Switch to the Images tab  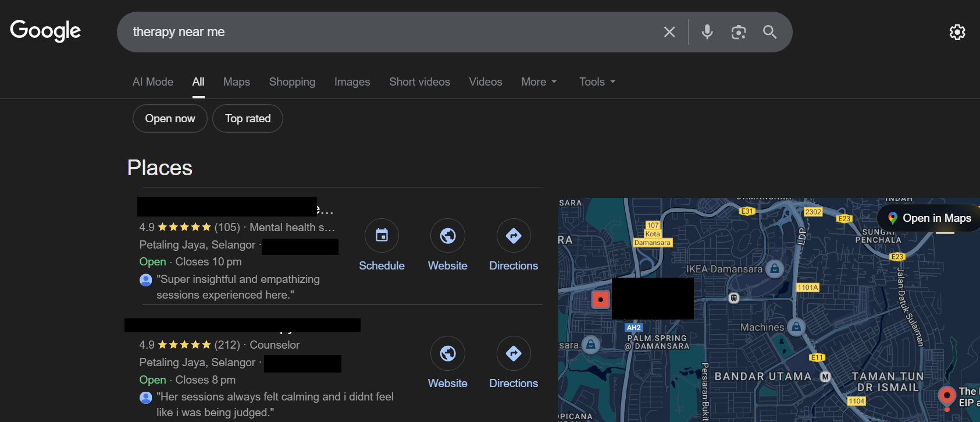coord(352,82)
